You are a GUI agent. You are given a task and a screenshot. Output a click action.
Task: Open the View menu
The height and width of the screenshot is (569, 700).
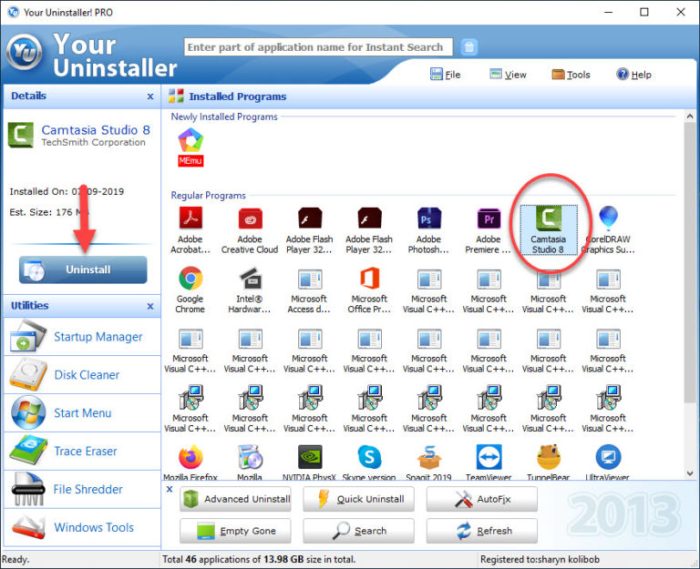pyautogui.click(x=508, y=75)
